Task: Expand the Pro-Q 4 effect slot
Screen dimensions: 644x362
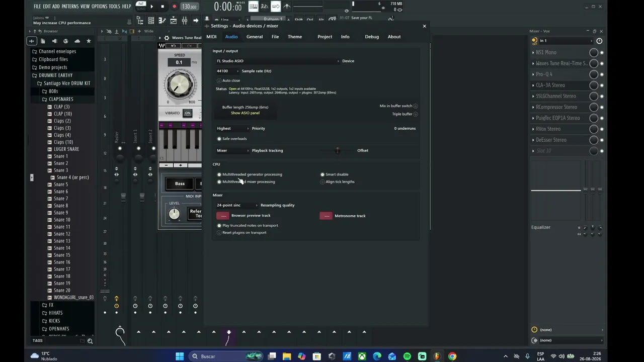Action: [x=533, y=74]
